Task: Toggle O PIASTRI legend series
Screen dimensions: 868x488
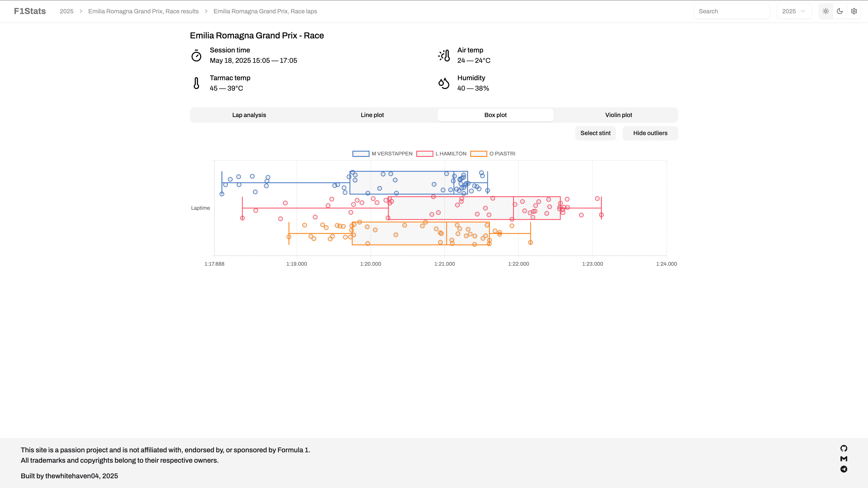Action: pos(493,154)
